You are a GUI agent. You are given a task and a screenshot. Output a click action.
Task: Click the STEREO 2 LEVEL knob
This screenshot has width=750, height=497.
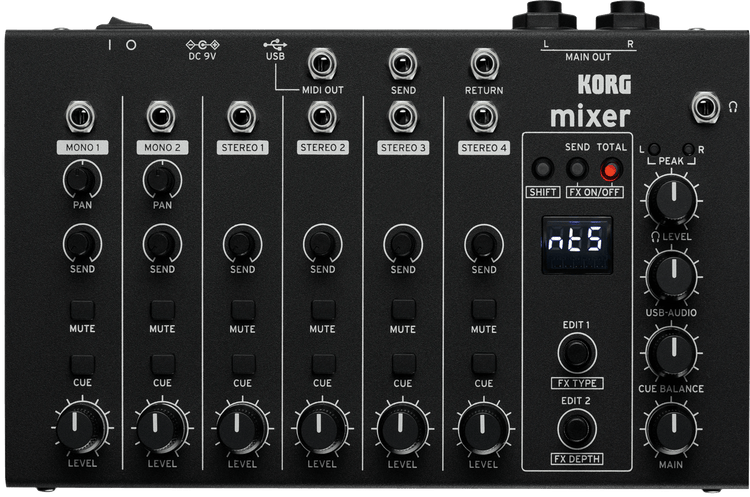(x=322, y=427)
